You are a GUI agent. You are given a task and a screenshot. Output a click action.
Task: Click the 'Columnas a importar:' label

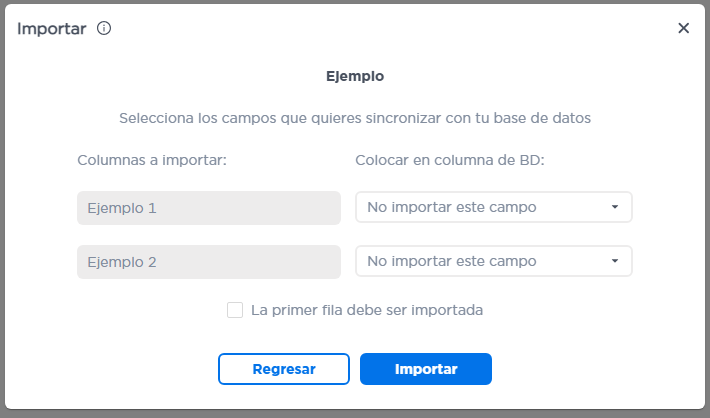click(152, 159)
